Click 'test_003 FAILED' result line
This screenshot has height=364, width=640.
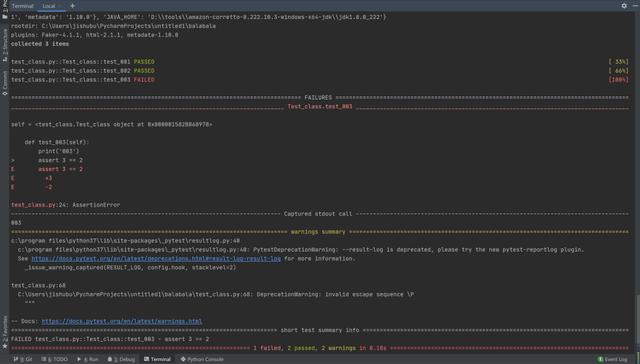[83, 80]
